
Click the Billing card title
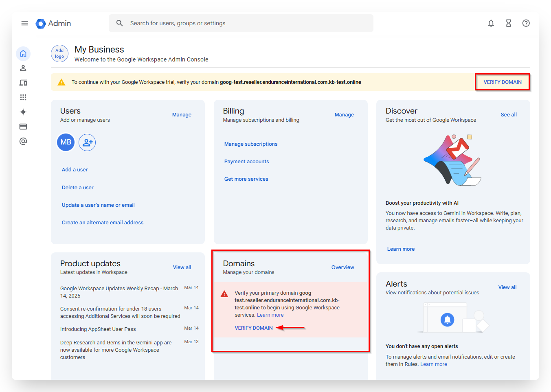tap(233, 111)
